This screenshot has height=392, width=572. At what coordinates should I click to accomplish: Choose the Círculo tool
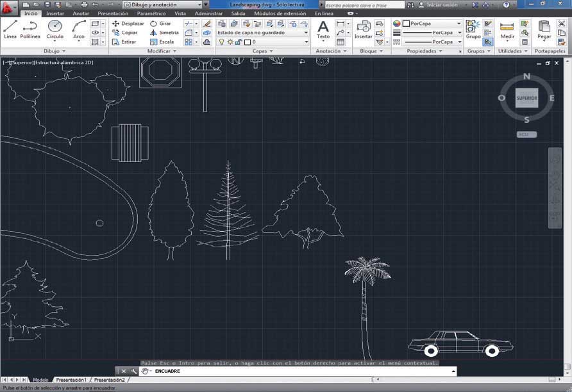55,29
